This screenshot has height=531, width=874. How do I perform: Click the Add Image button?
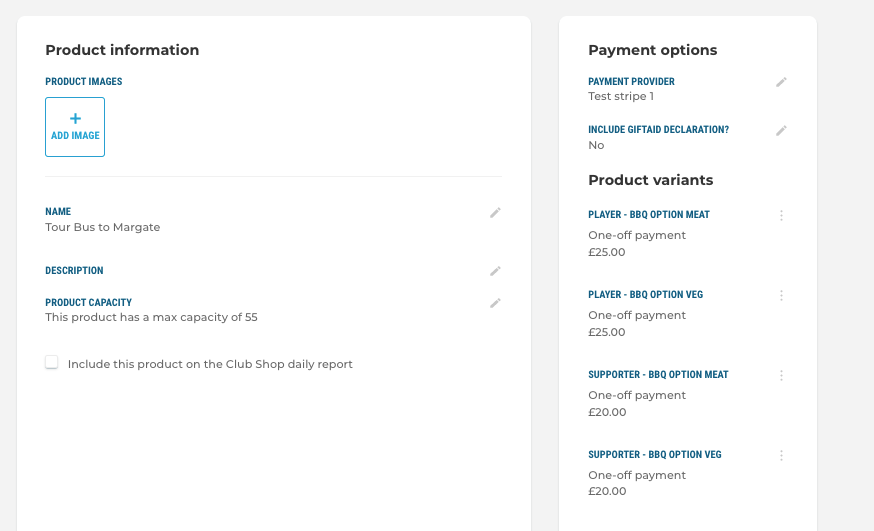pyautogui.click(x=75, y=127)
